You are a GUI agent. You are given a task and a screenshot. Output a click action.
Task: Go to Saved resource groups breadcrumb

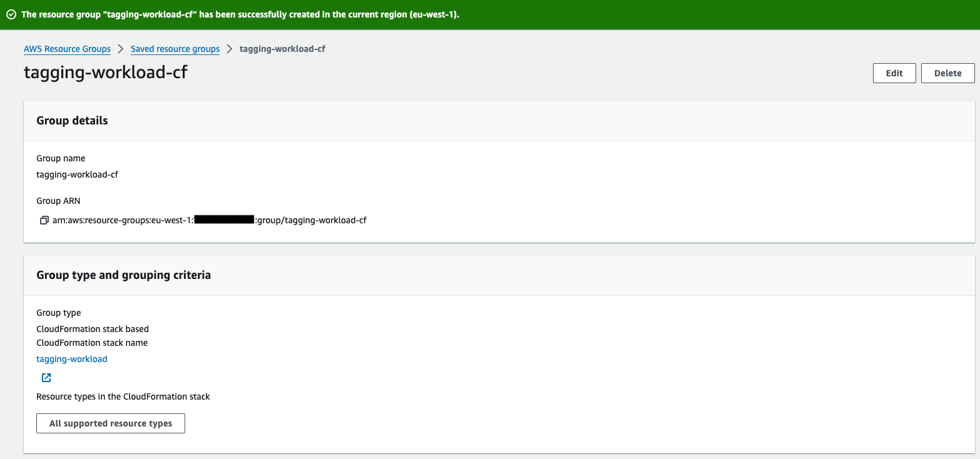pyautogui.click(x=175, y=49)
